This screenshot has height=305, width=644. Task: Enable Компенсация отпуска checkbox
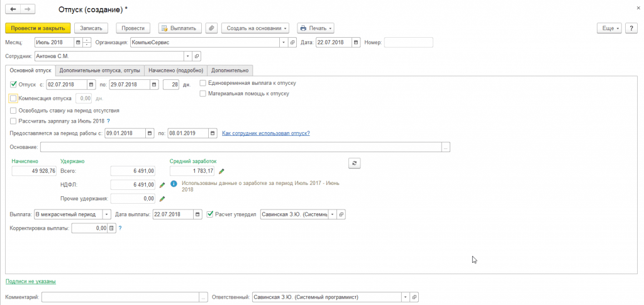[x=14, y=98]
